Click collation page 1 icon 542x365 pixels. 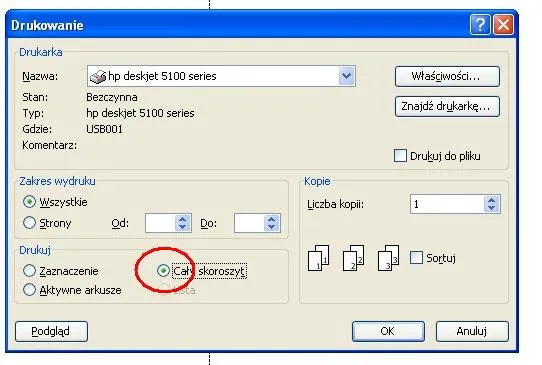(x=318, y=258)
